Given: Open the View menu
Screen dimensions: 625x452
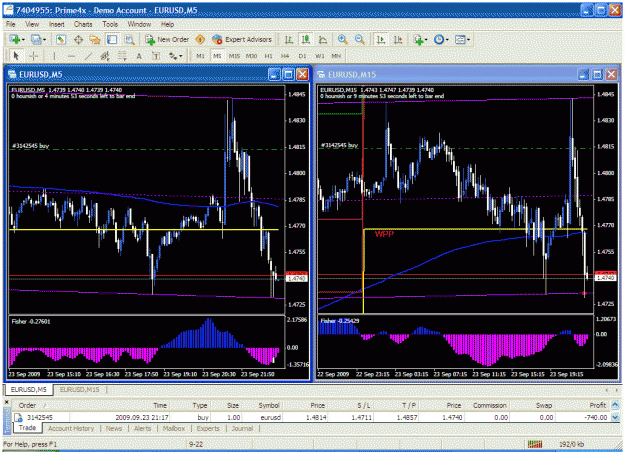Looking at the screenshot, I should coord(32,24).
